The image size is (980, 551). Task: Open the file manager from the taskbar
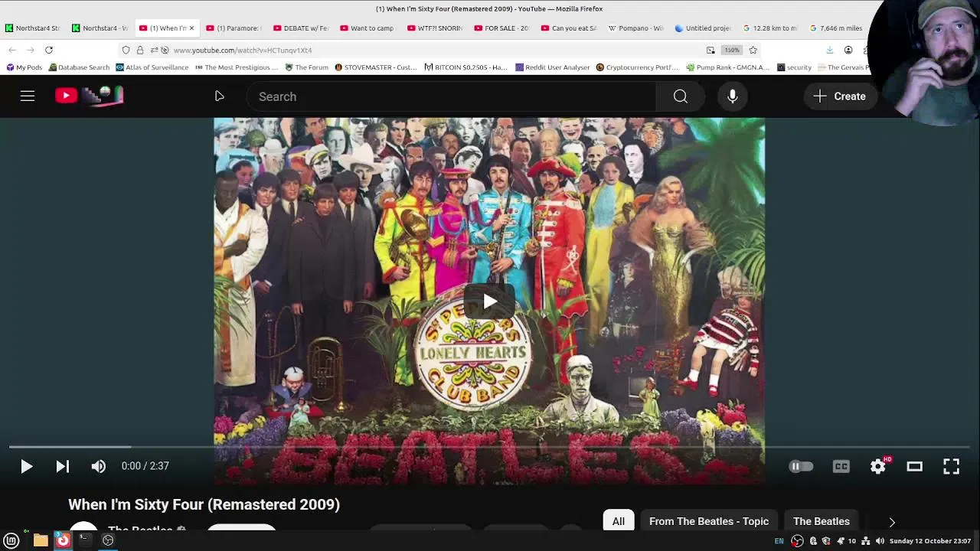(x=41, y=540)
